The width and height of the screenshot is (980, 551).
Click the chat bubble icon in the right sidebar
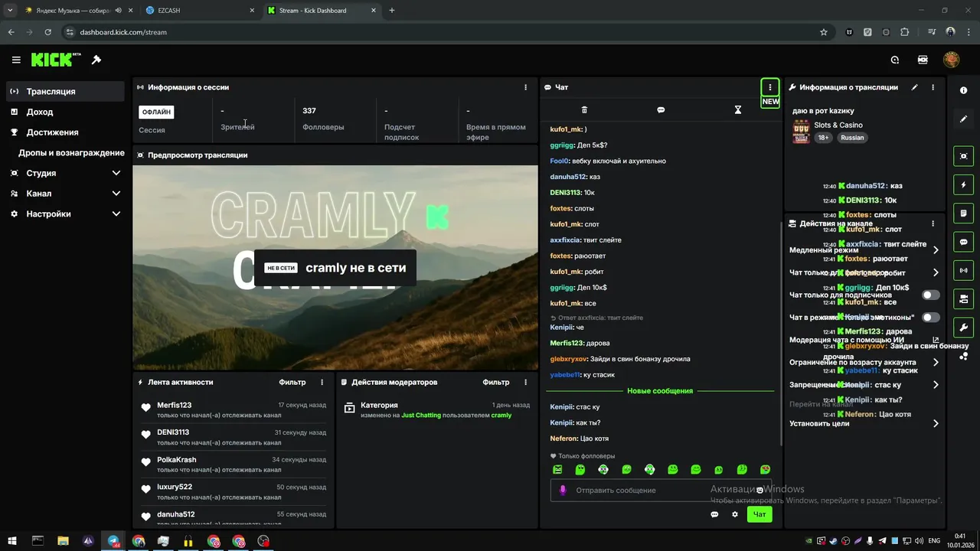[963, 242]
